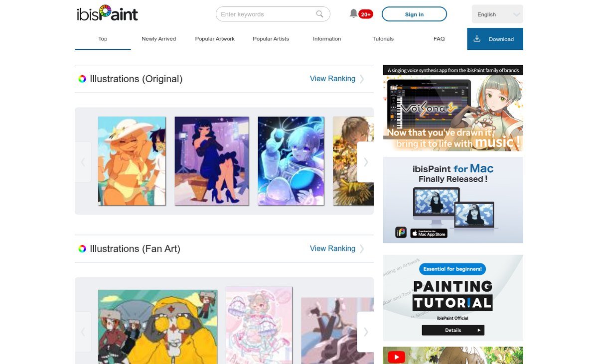The height and width of the screenshot is (364, 598).
Task: Click chevron next to Fan Art View Ranking
Action: point(362,248)
